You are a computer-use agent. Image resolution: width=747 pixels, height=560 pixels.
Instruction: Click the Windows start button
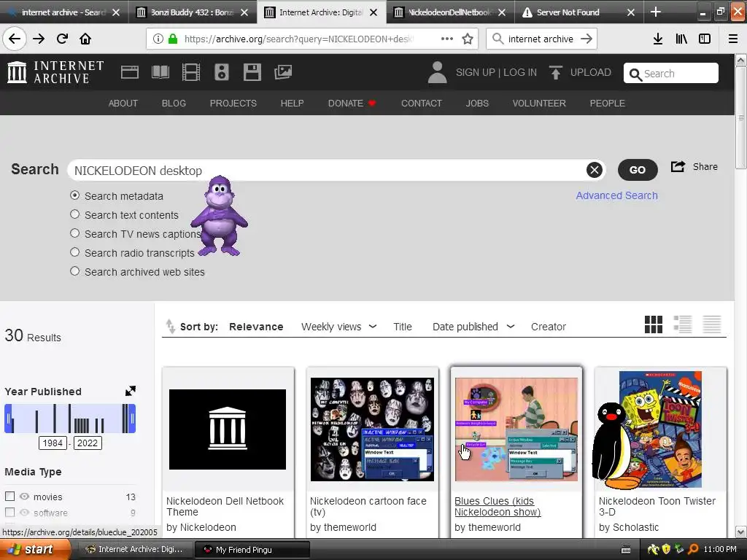35,549
